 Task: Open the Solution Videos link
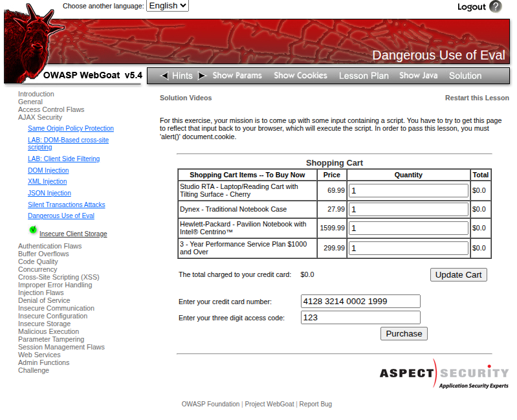click(x=186, y=98)
